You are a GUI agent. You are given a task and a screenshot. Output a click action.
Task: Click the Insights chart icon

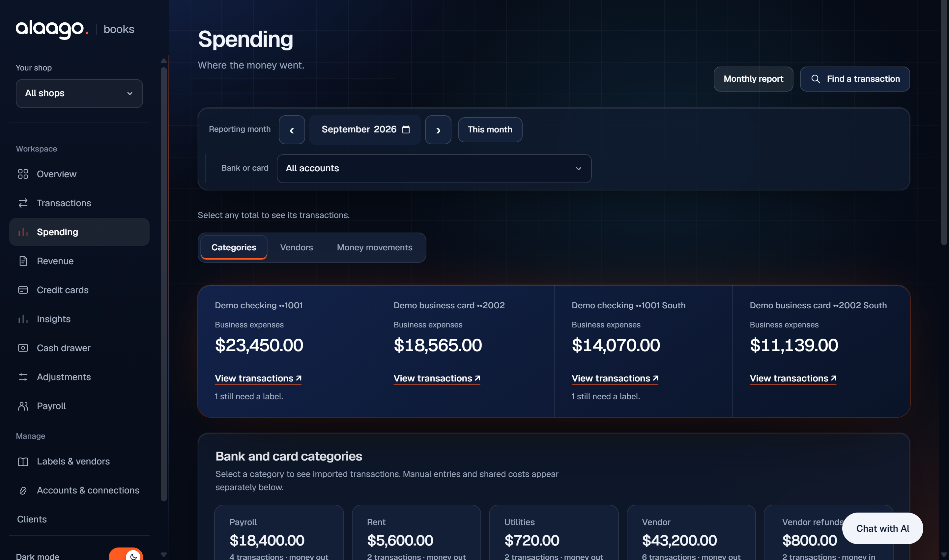tap(23, 319)
